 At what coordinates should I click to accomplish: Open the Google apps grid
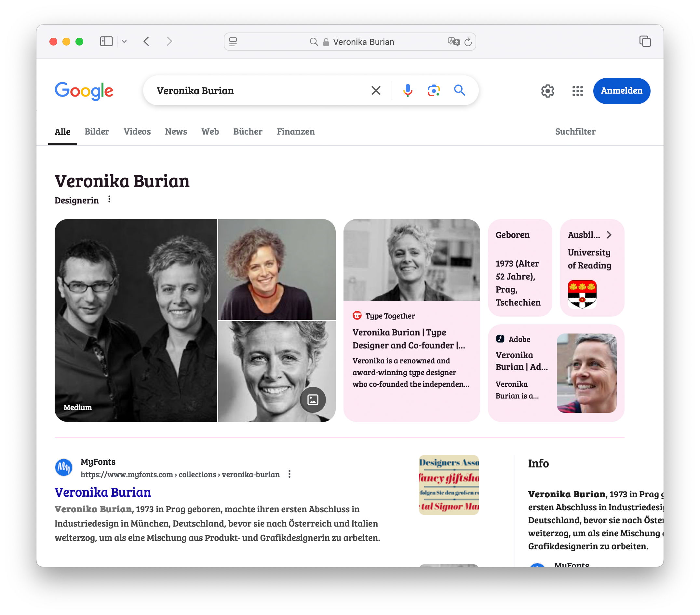coord(577,91)
